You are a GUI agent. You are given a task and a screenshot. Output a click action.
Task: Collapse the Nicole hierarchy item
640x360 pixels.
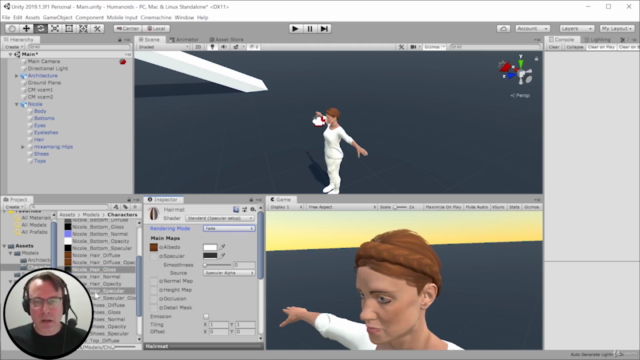click(17, 104)
